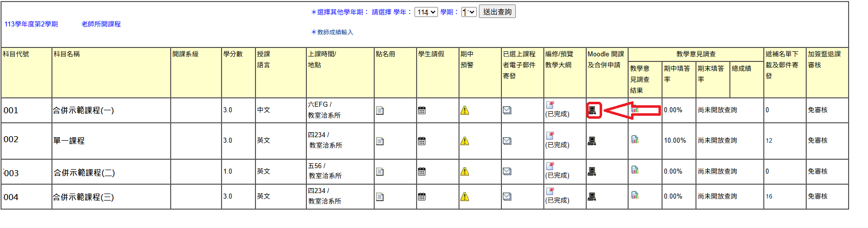868x228 pixels.
Task: Click midterm warning icon for course 002
Action: click(464, 141)
